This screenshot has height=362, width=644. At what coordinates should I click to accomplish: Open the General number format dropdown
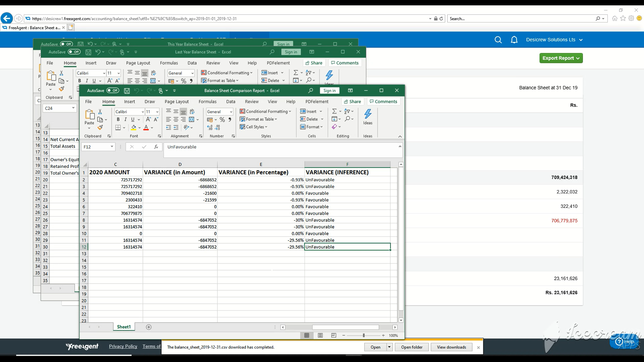pos(231,112)
